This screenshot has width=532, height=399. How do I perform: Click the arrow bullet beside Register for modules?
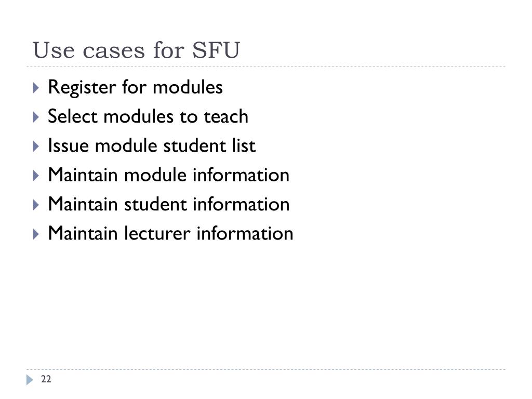pos(36,88)
